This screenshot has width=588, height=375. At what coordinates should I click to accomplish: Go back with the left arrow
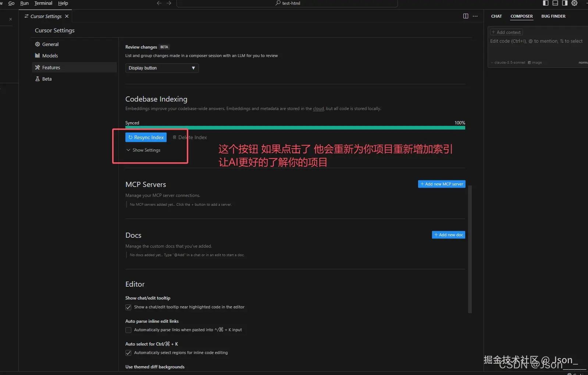[x=159, y=3]
